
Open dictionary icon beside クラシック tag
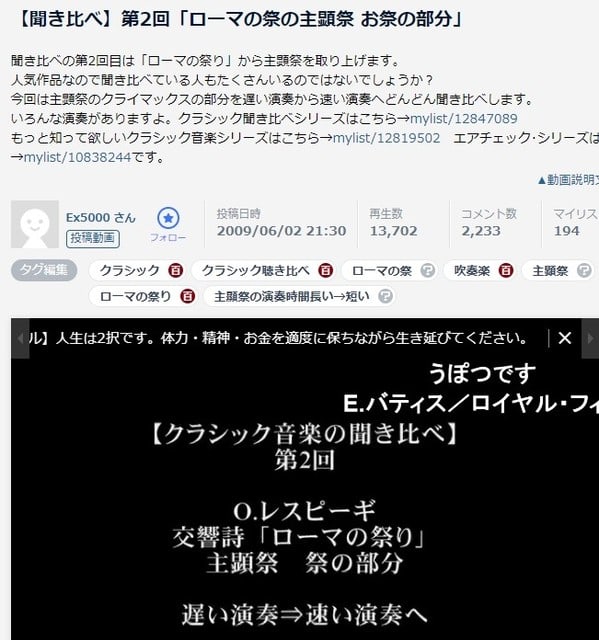click(176, 271)
